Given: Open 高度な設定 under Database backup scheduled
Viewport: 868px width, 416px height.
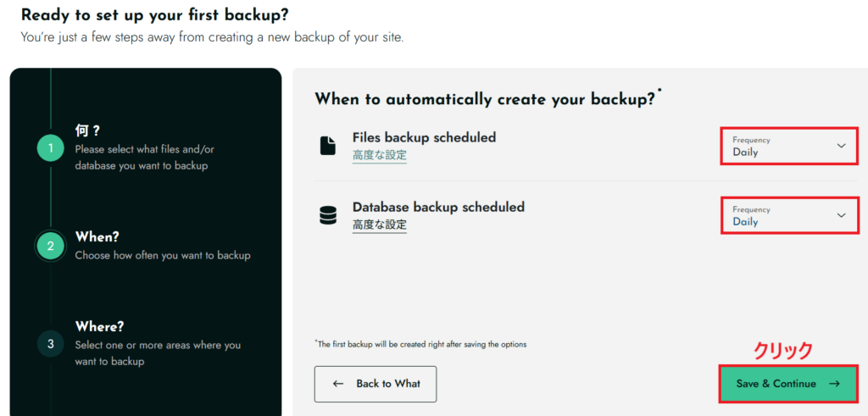Looking at the screenshot, I should tap(379, 225).
